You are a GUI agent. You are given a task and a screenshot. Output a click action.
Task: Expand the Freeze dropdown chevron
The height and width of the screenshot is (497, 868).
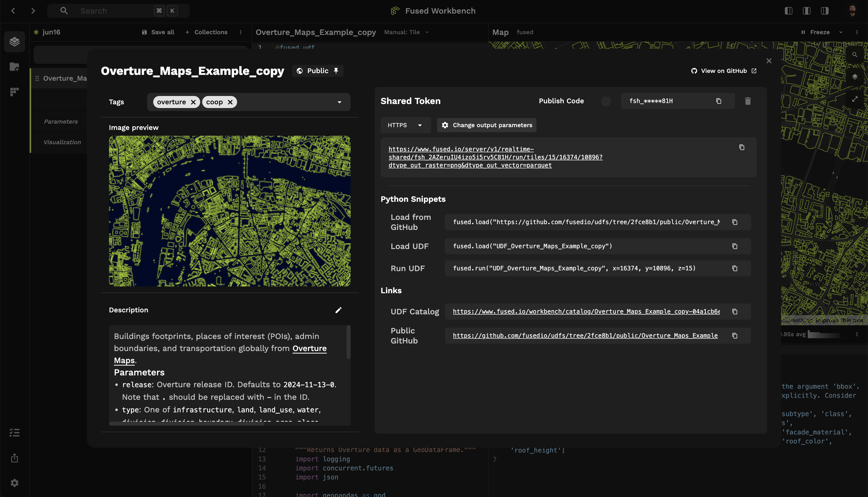(841, 32)
